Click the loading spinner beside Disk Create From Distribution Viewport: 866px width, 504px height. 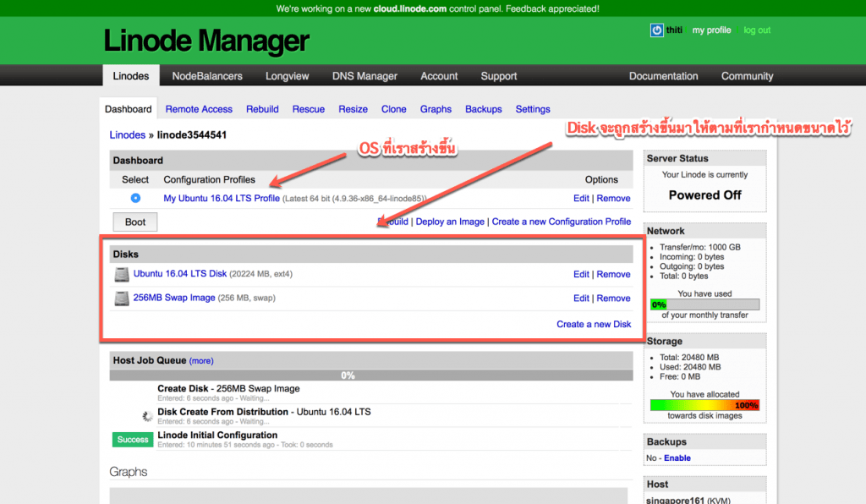148,415
